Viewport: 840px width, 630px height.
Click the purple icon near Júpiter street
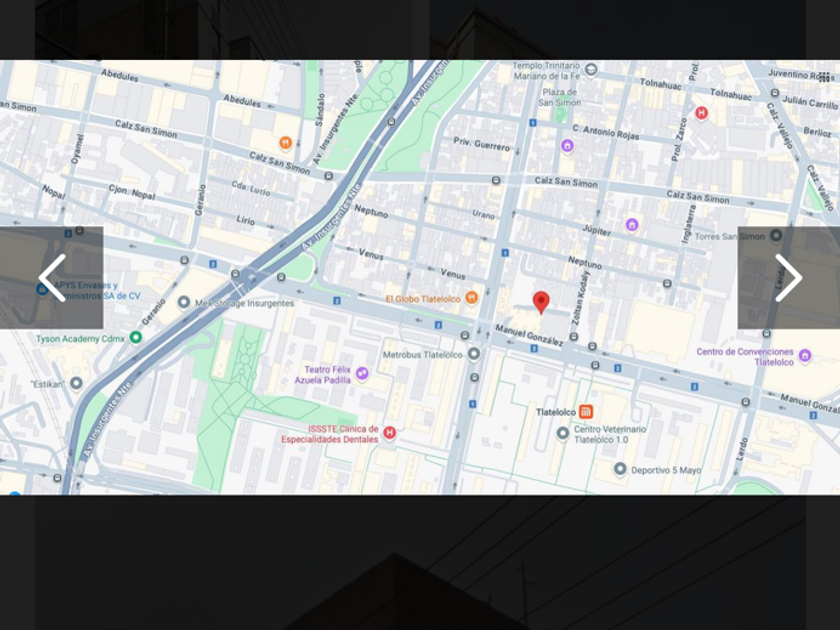(x=632, y=225)
